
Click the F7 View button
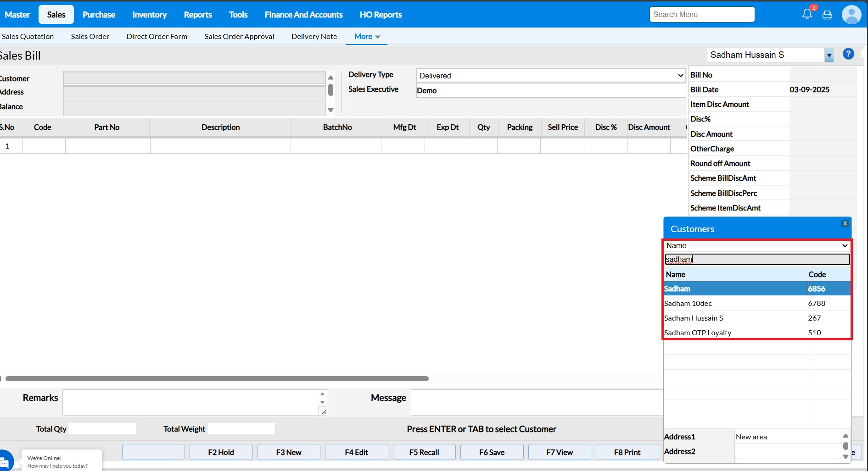click(560, 452)
